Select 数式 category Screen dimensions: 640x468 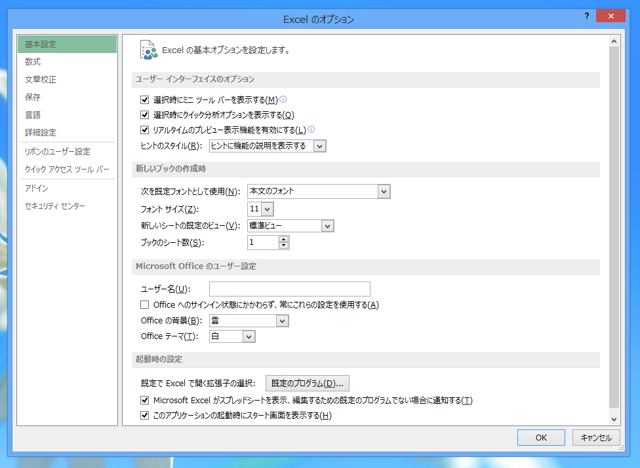pyautogui.click(x=67, y=62)
